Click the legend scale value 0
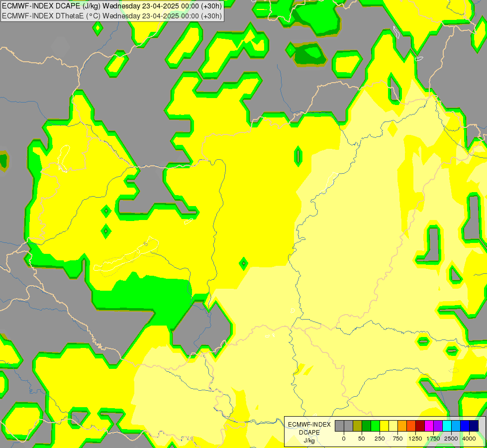The image size is (487, 448). tap(344, 439)
